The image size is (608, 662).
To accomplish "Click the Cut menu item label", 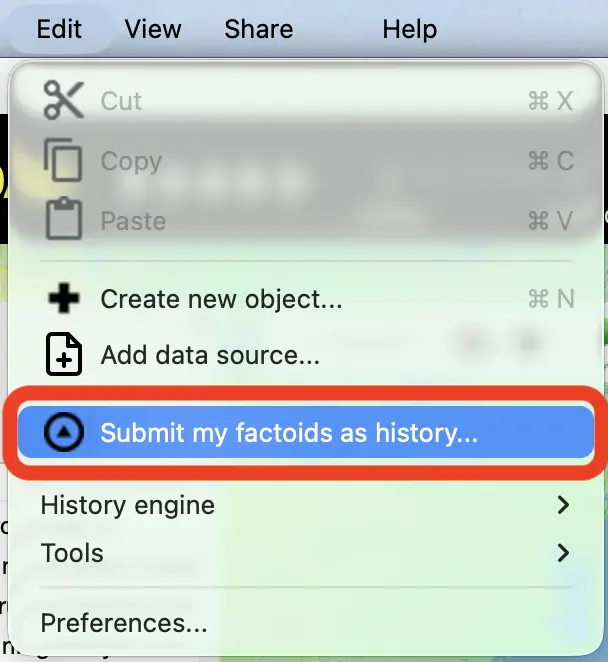I will pos(122,100).
